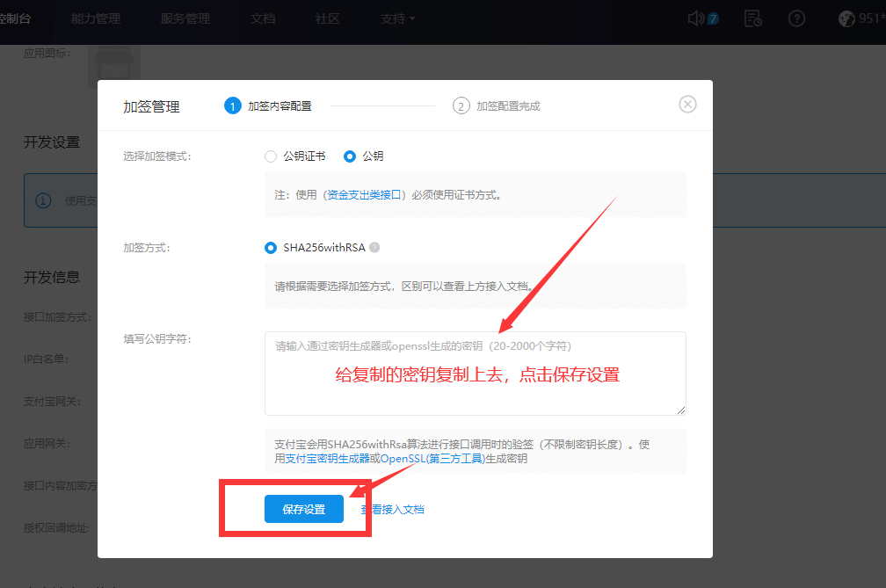Screen dimensions: 886x588
Task: Open the 文档 menu
Action: pos(263,18)
